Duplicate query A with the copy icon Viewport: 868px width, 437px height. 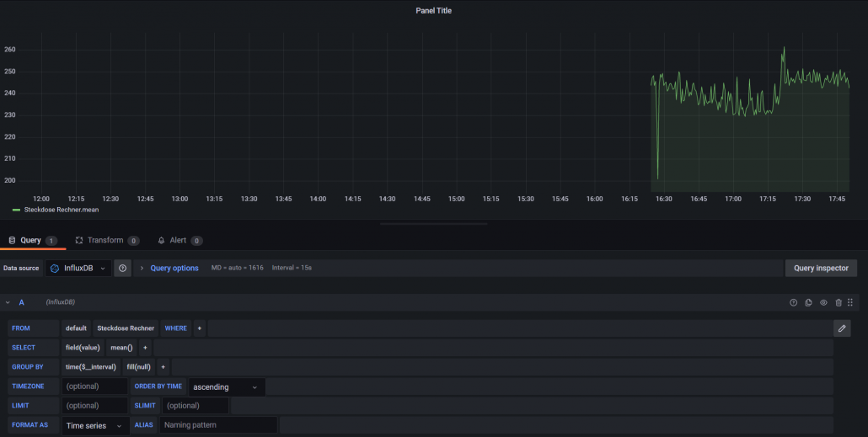pyautogui.click(x=808, y=302)
